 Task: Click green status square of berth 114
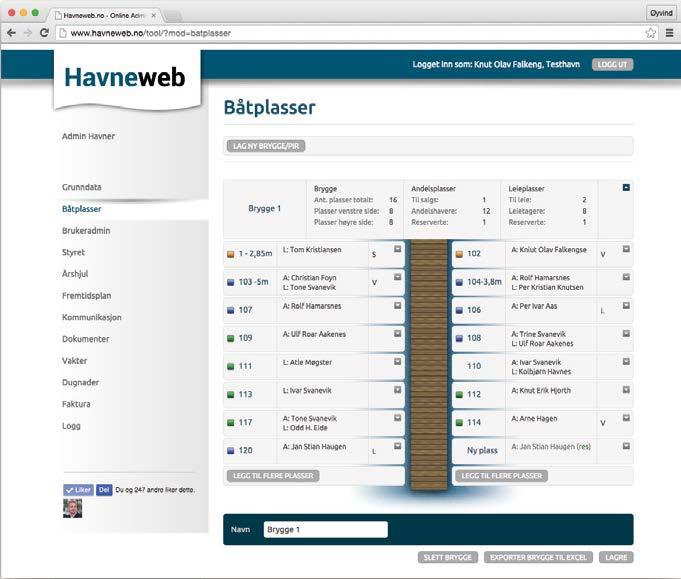pos(459,423)
